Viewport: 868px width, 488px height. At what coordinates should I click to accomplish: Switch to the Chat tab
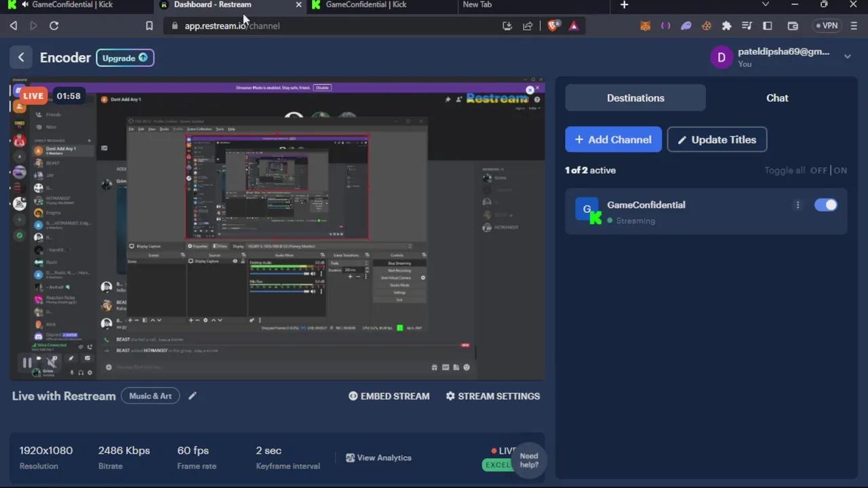(777, 98)
